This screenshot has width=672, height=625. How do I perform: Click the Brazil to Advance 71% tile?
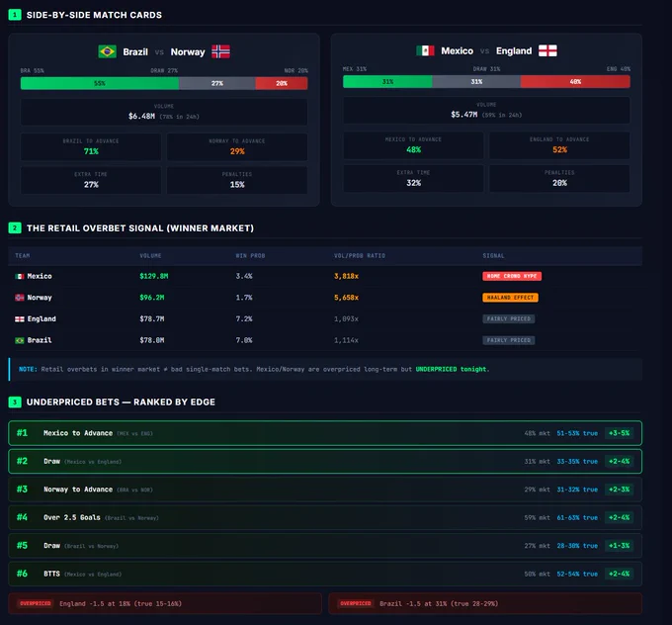pyautogui.click(x=91, y=146)
